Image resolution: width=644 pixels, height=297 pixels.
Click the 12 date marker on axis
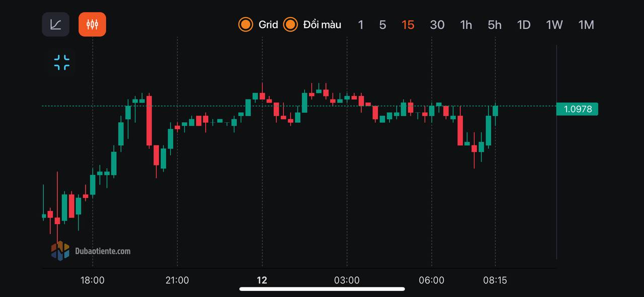[262, 280]
